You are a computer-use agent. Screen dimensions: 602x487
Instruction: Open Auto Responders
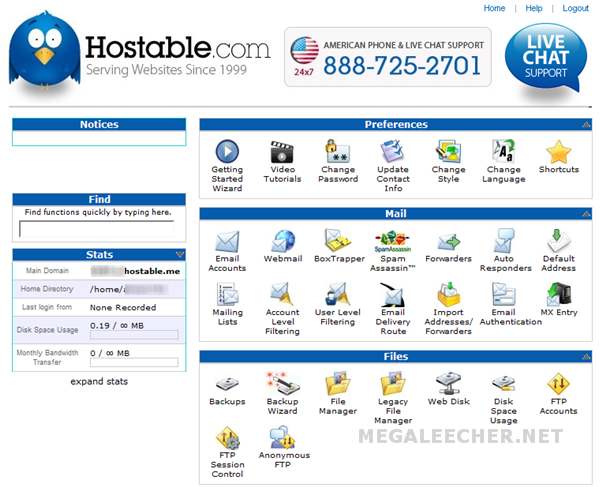tap(505, 251)
